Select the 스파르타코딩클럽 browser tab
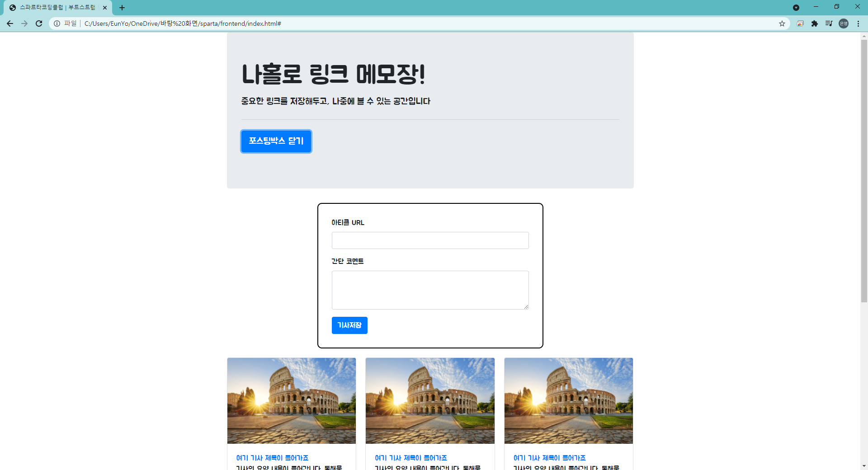 (x=58, y=8)
